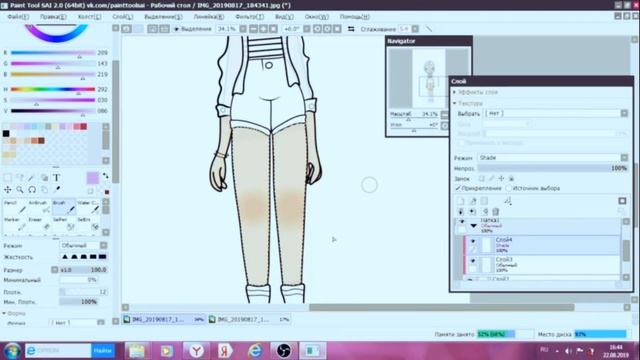The width and height of the screenshot is (640, 360).
Task: Open the Файл menu
Action: click(18, 17)
